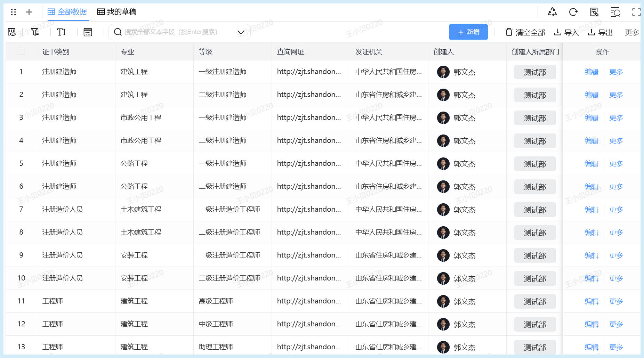This screenshot has height=358, width=644.
Task: Open the advanced search list icon
Action: coord(615,12)
